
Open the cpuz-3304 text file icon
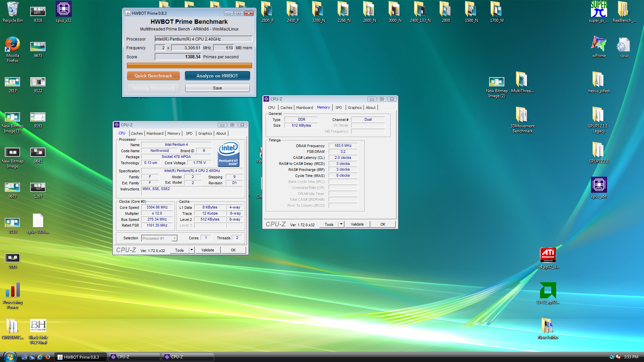click(38, 223)
